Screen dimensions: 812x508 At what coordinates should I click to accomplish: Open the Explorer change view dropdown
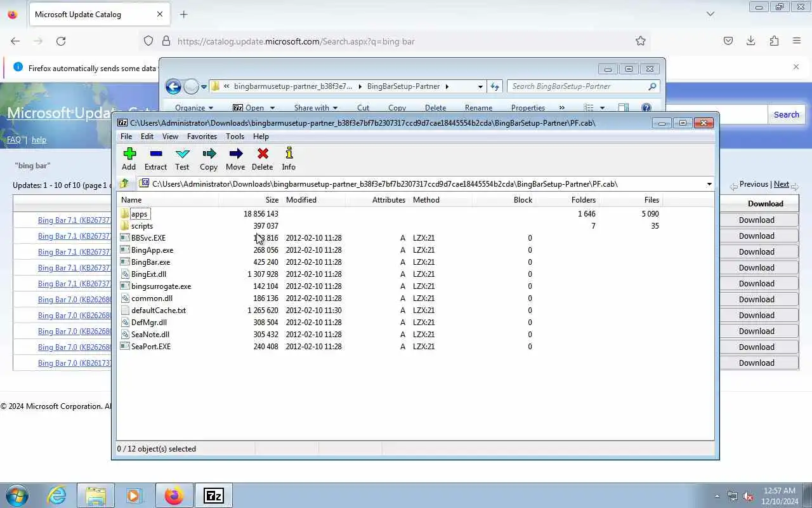(x=602, y=108)
